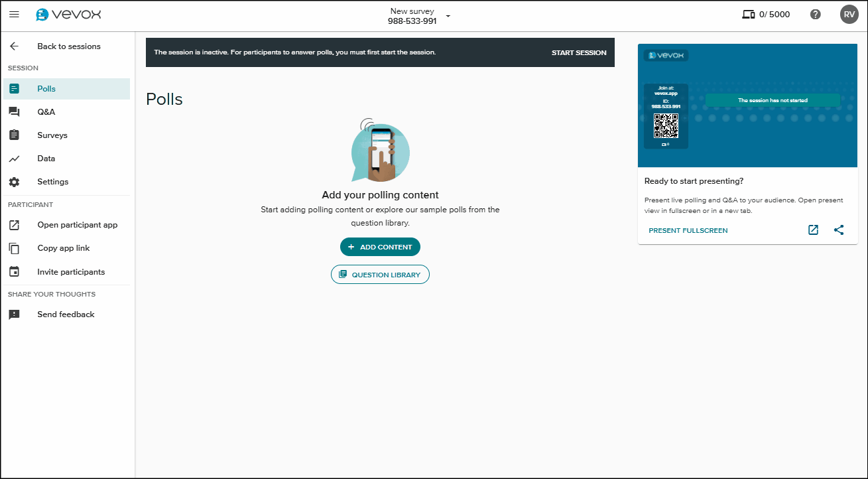Click the Vevox logo
This screenshot has height=479, width=868.
69,14
